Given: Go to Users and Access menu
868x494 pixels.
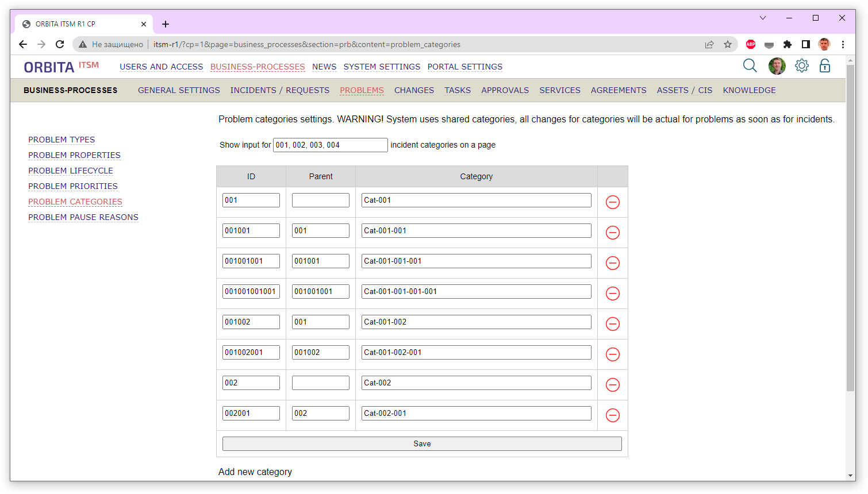Looking at the screenshot, I should 161,67.
